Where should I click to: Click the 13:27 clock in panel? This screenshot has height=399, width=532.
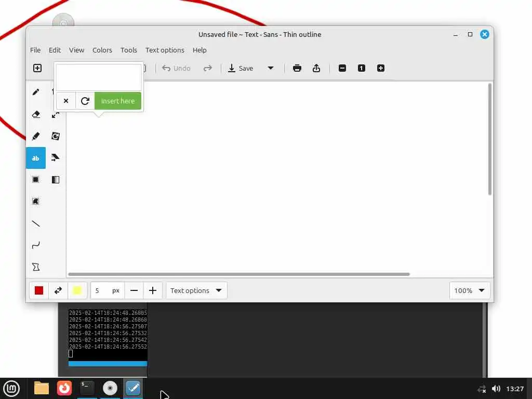pyautogui.click(x=515, y=389)
